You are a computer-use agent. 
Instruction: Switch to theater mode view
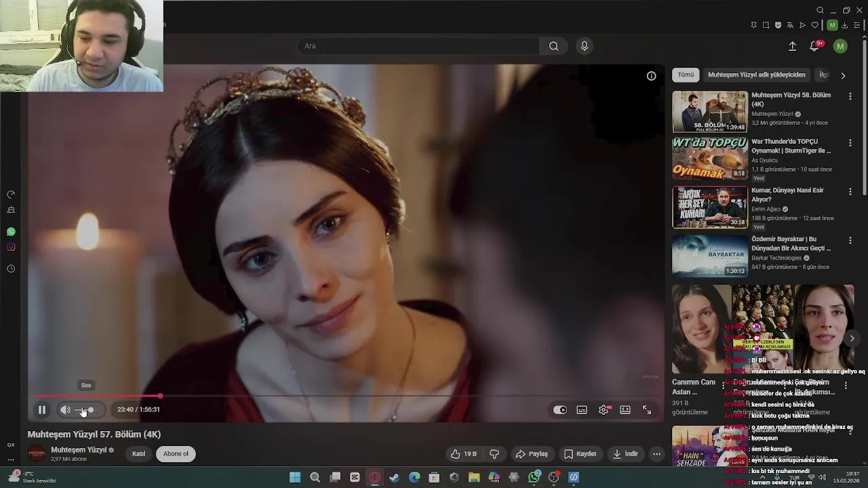point(625,410)
